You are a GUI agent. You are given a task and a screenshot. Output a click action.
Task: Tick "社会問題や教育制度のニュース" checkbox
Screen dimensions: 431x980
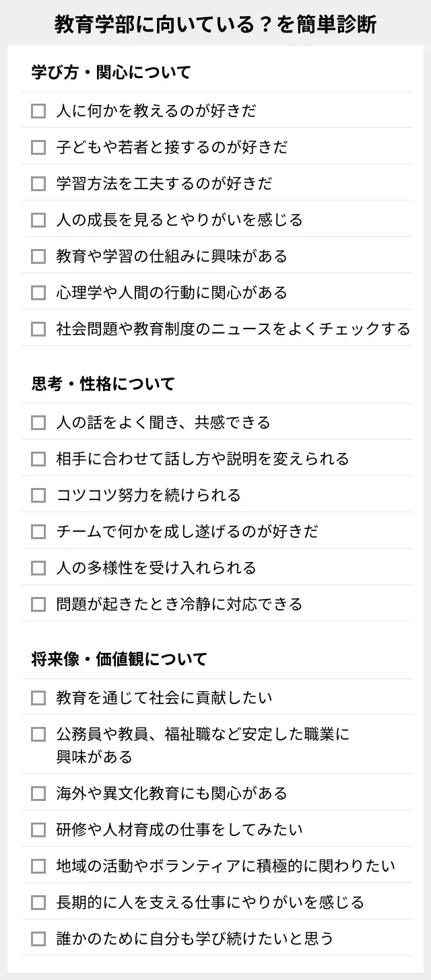pyautogui.click(x=38, y=329)
